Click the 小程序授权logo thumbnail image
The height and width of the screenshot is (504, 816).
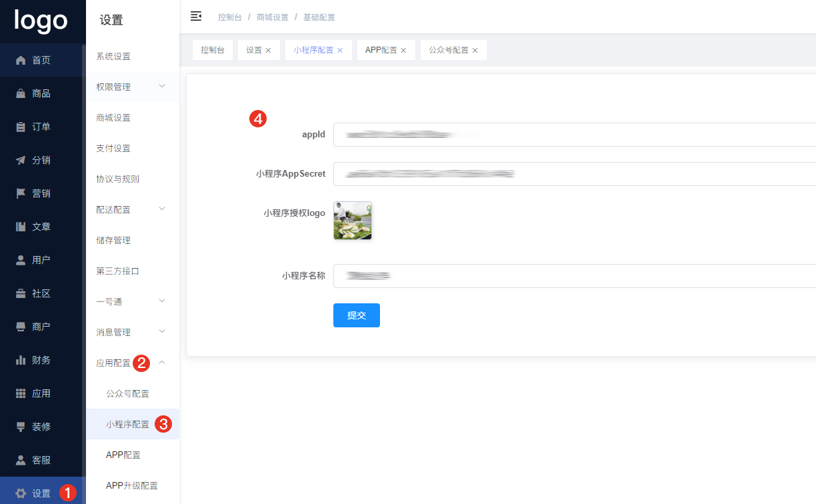pos(353,221)
